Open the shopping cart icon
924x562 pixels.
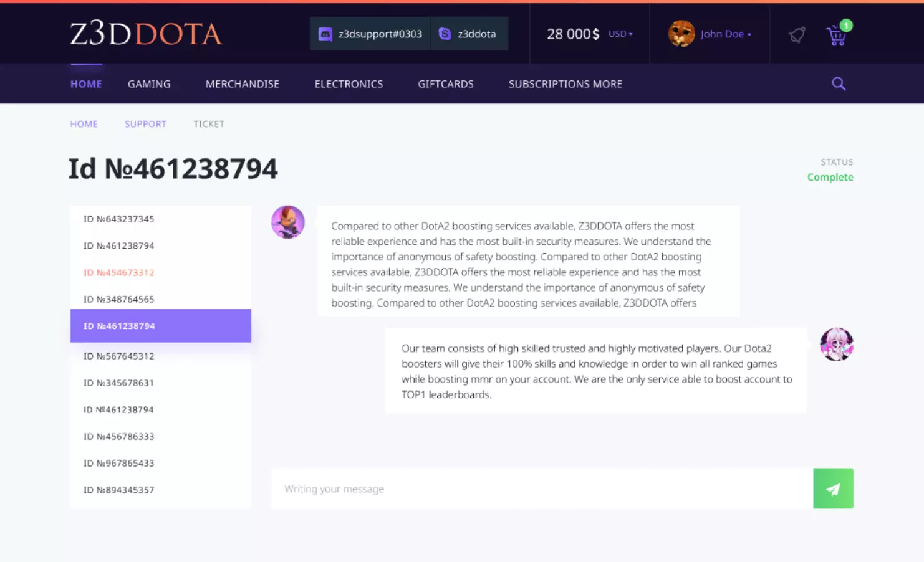(x=837, y=35)
